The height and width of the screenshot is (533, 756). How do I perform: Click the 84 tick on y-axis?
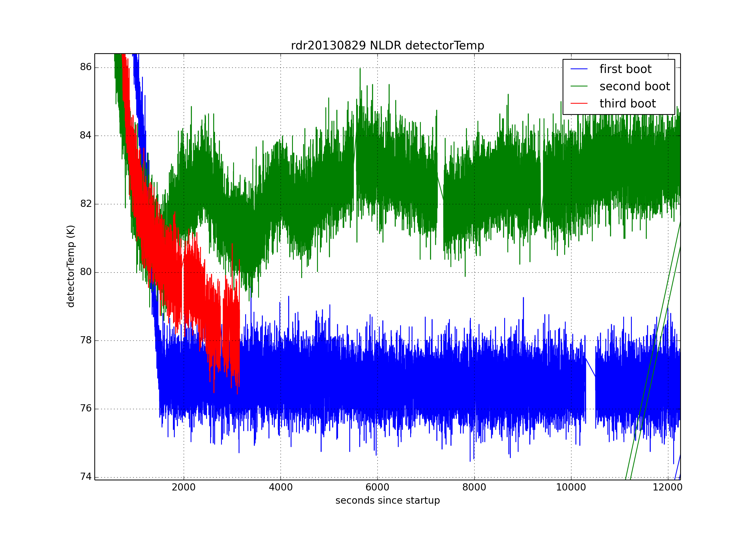[86, 135]
